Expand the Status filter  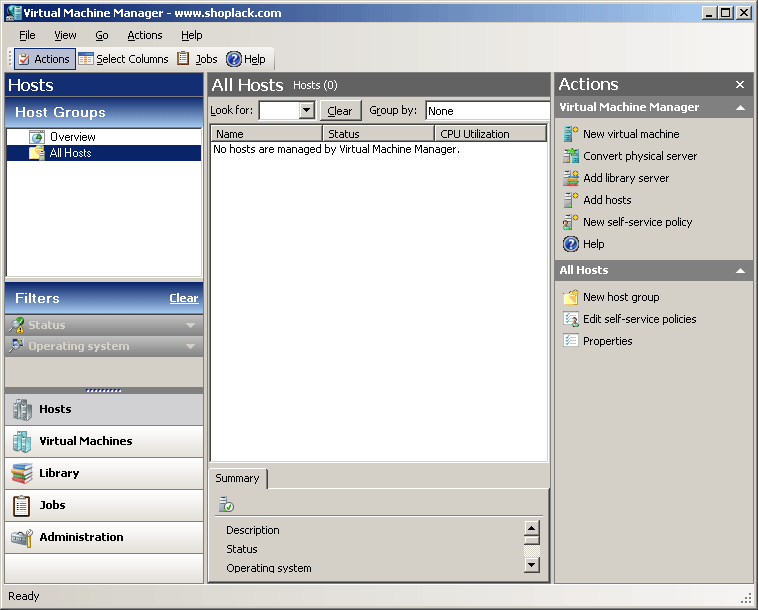190,325
